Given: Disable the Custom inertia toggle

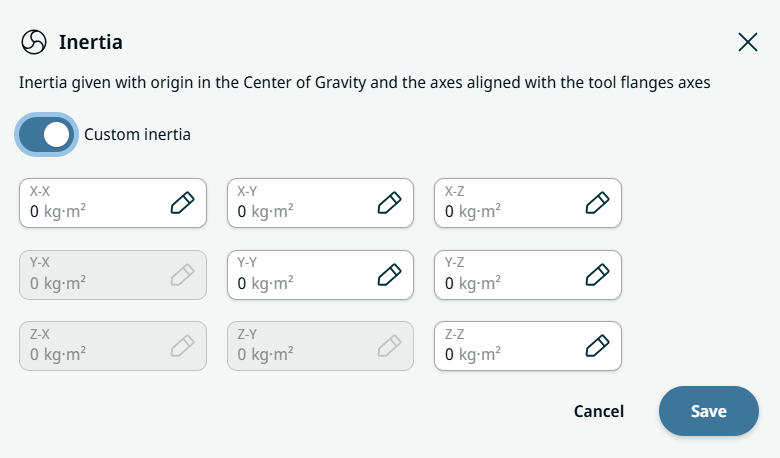Looking at the screenshot, I should coord(46,134).
